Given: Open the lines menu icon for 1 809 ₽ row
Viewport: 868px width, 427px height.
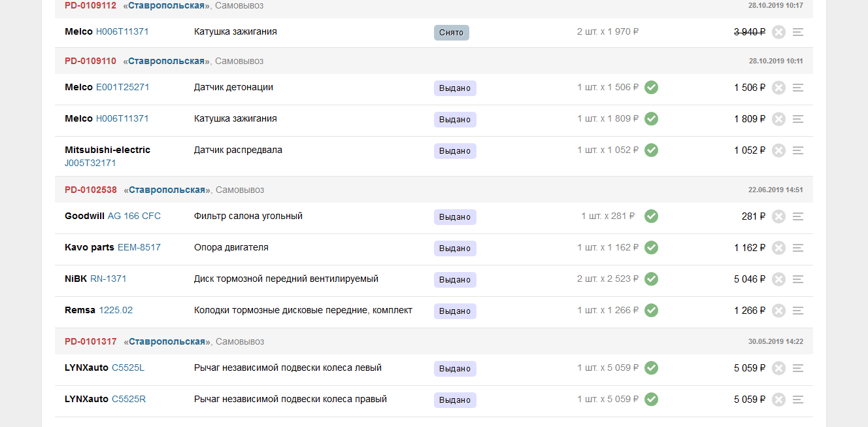Looking at the screenshot, I should point(798,119).
